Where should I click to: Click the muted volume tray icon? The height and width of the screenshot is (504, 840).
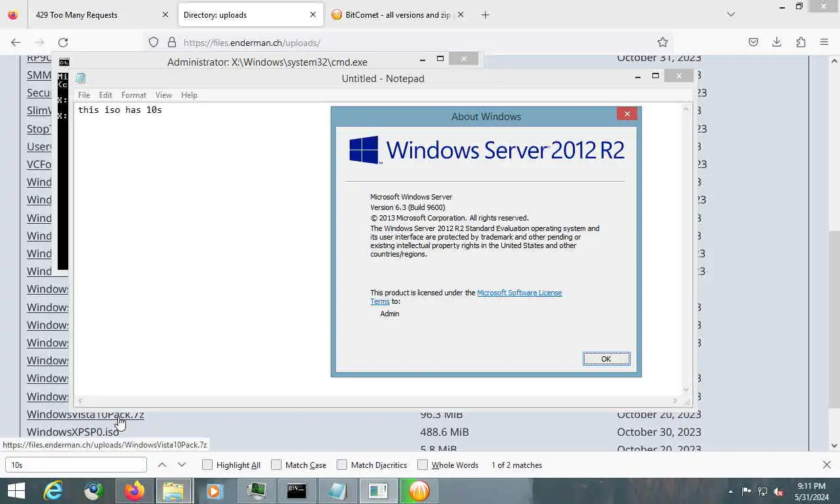[x=778, y=492]
